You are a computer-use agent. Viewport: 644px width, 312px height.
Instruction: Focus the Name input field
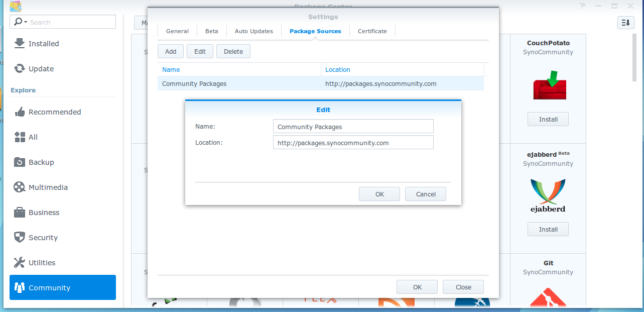[x=353, y=127]
